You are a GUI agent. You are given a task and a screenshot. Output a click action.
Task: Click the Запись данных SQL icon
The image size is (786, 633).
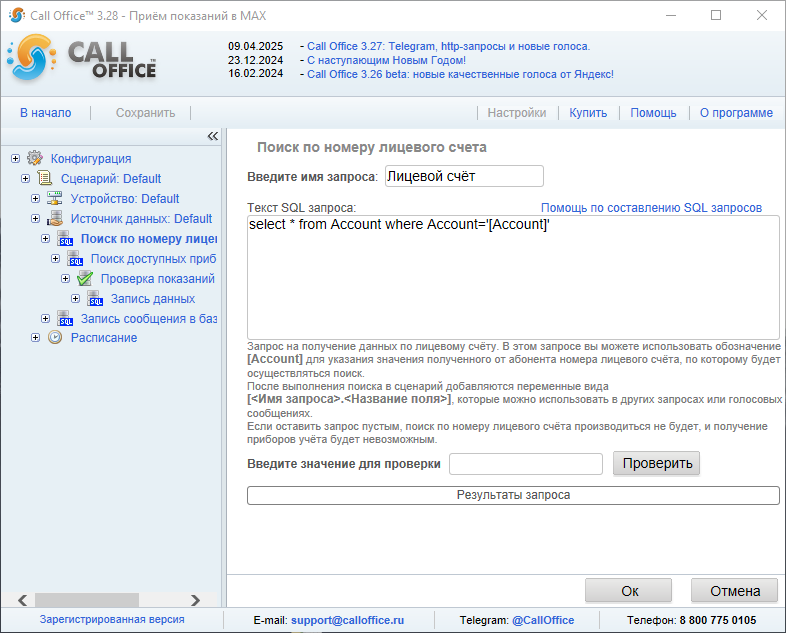95,299
